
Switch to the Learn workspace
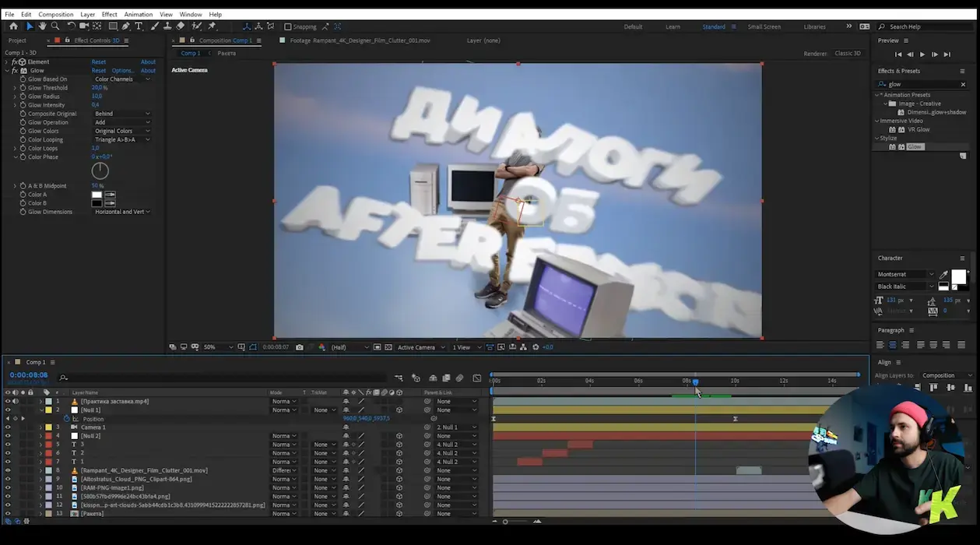[x=673, y=26]
